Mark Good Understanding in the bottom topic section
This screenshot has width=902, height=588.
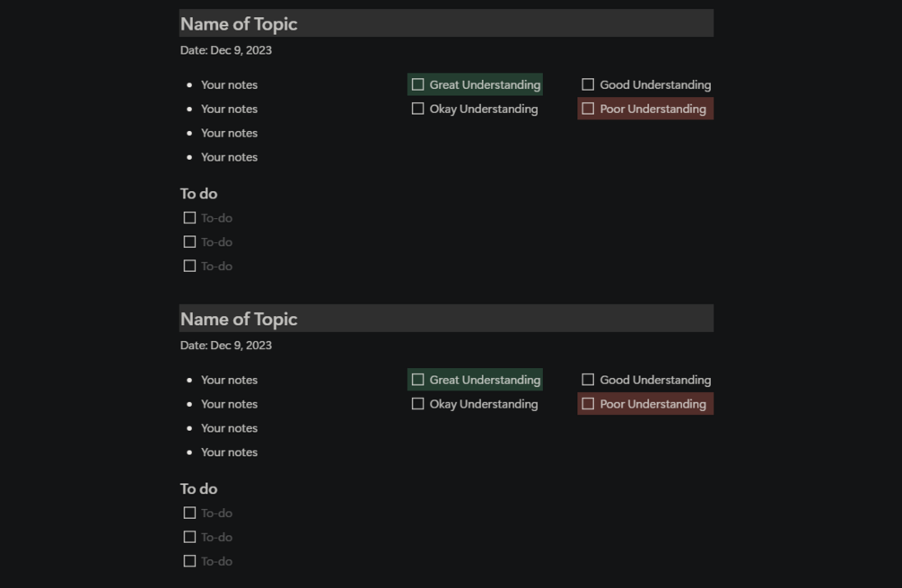pos(588,380)
